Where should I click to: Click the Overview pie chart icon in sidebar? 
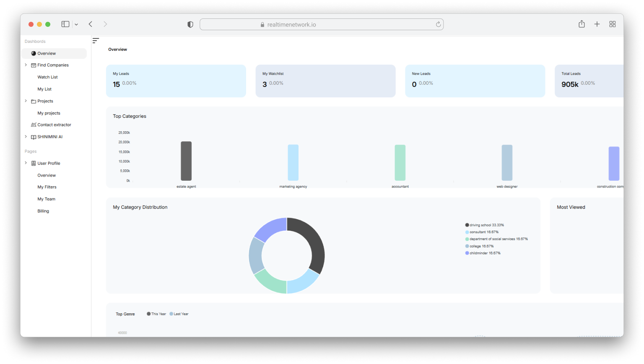coord(34,53)
